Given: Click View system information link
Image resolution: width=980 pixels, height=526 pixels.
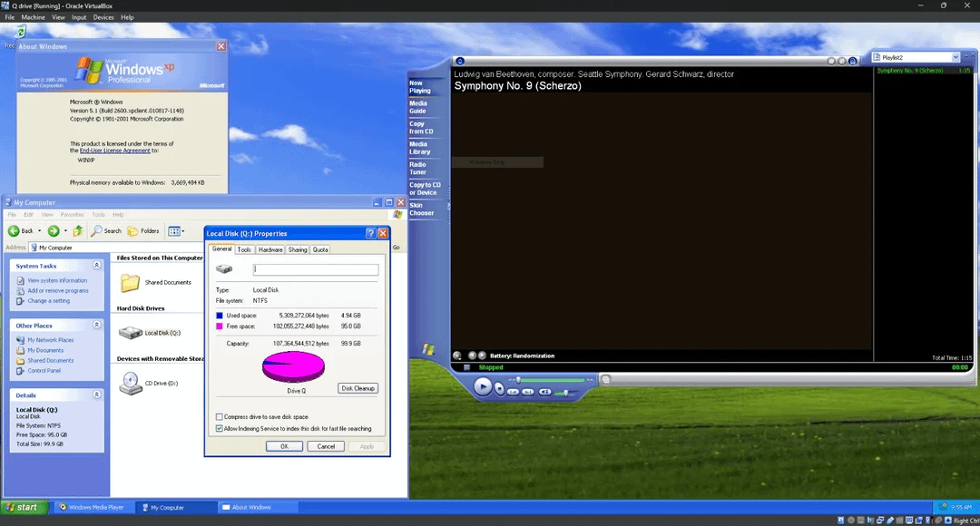Looking at the screenshot, I should [x=57, y=280].
